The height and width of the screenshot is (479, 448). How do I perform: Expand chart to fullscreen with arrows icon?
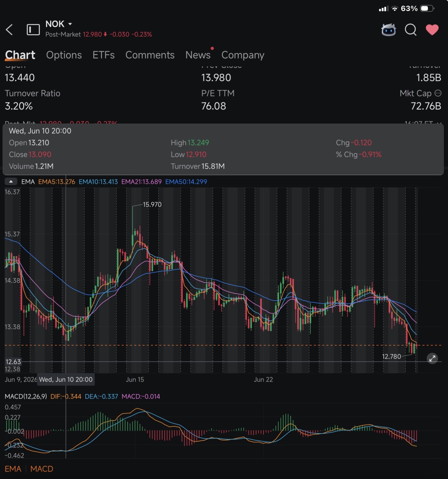tap(432, 358)
